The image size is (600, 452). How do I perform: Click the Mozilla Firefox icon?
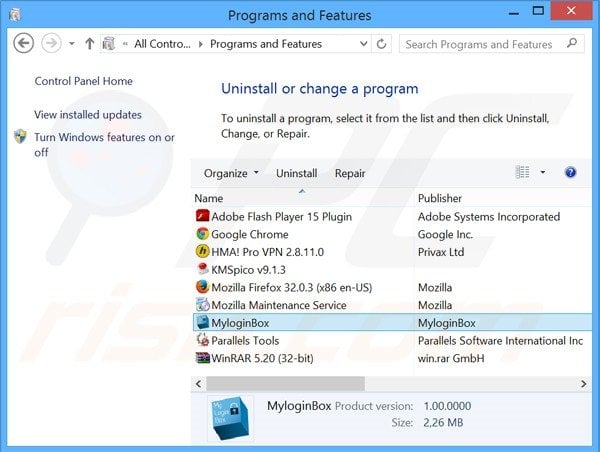click(202, 287)
